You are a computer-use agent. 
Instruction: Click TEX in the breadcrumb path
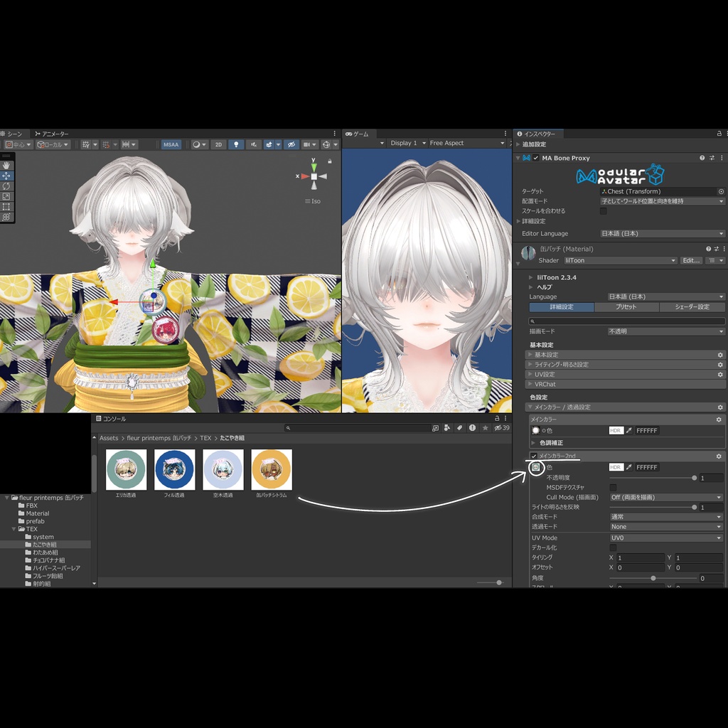point(205,438)
